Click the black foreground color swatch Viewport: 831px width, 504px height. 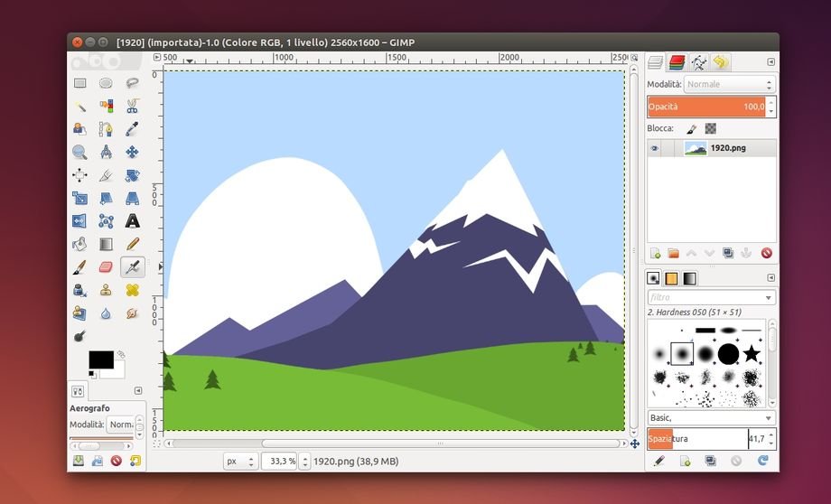point(101,359)
